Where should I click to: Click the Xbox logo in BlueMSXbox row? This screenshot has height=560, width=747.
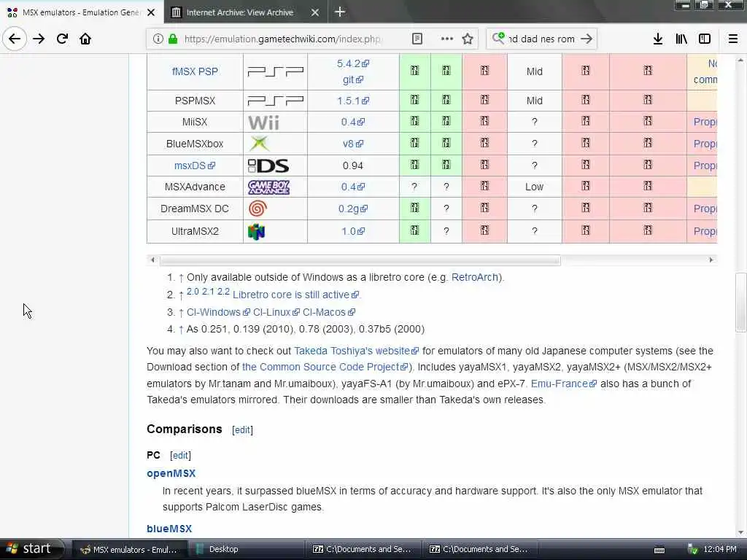[259, 144]
